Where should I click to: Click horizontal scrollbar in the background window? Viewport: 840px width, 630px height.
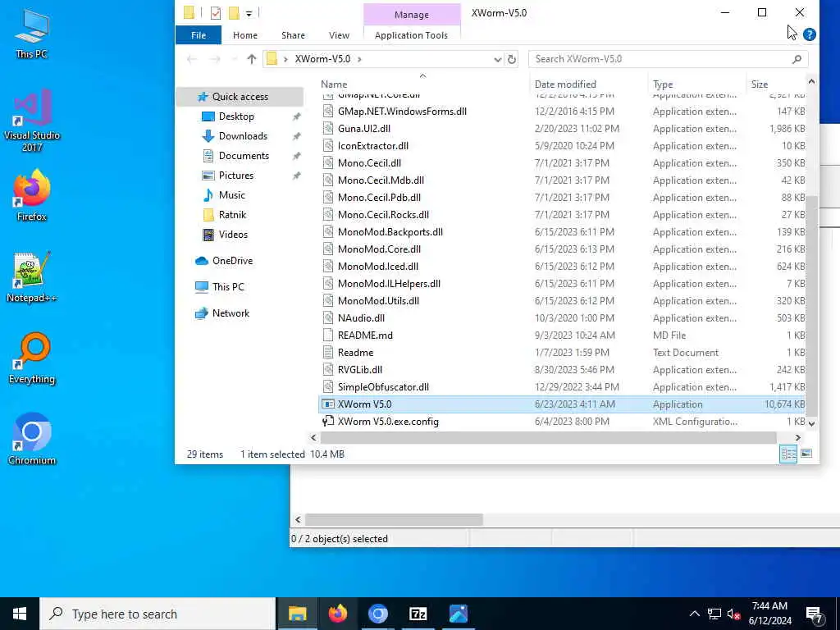(x=394, y=519)
